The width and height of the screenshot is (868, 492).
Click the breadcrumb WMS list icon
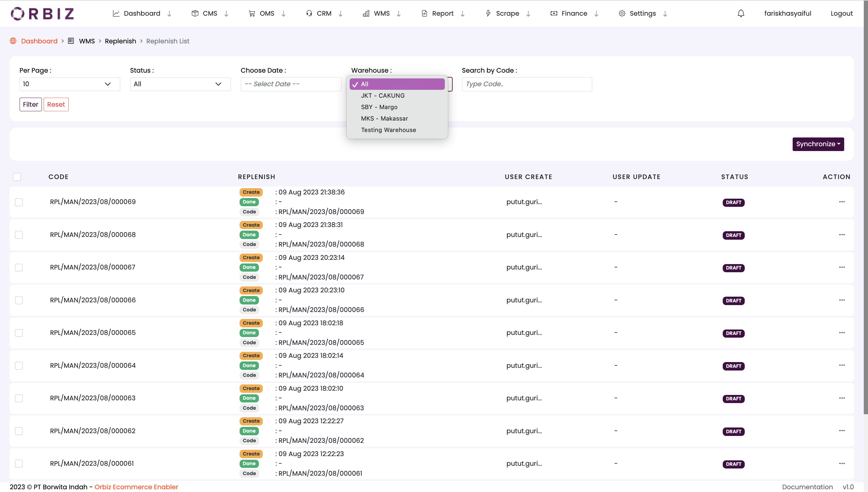coord(71,41)
